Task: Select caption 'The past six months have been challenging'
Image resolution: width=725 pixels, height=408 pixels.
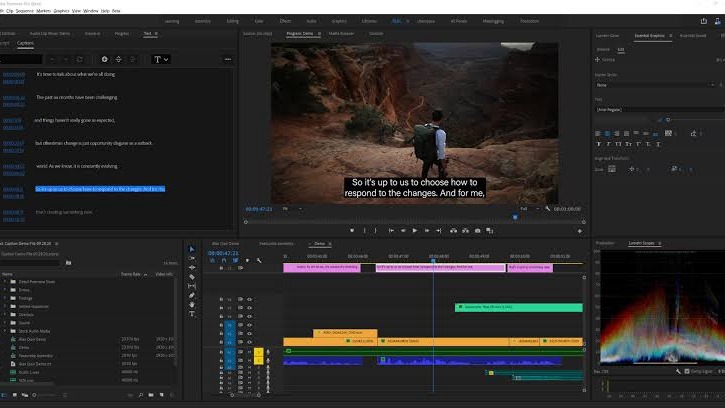Action: [x=77, y=97]
